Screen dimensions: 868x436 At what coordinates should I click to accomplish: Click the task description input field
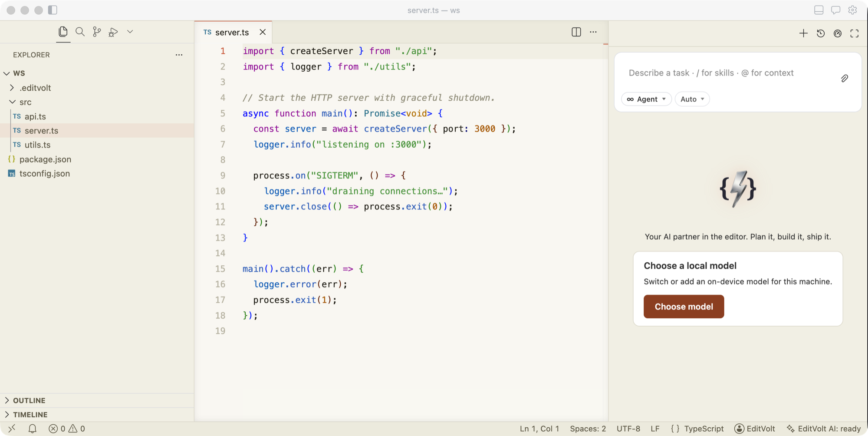point(729,73)
